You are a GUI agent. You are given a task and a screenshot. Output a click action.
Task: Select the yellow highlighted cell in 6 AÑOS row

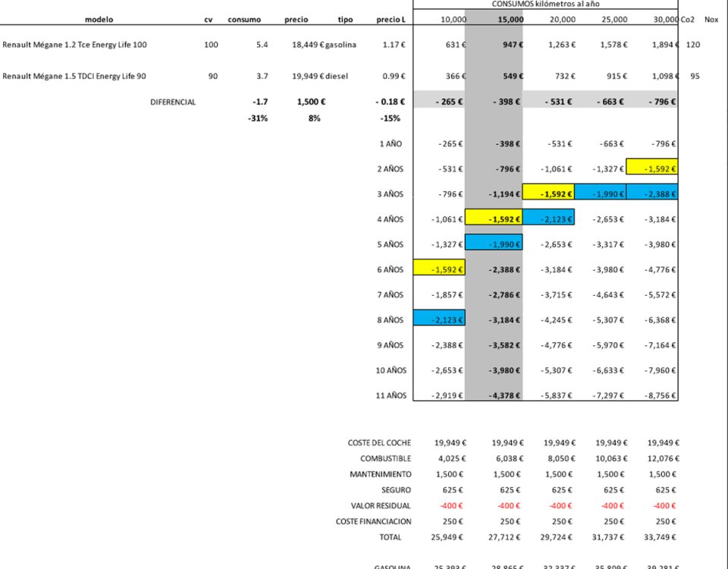click(439, 269)
